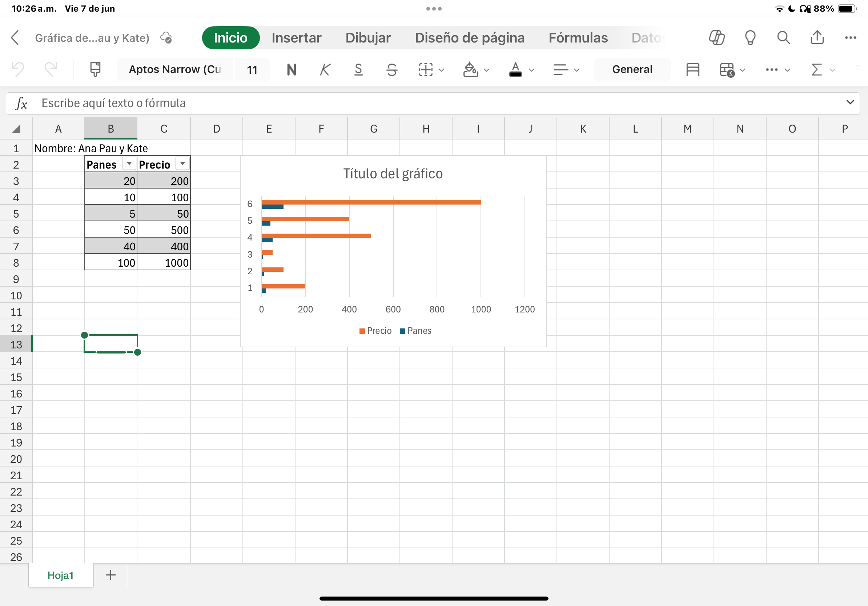Toggle strikethrough text formatting
868x606 pixels.
click(392, 69)
